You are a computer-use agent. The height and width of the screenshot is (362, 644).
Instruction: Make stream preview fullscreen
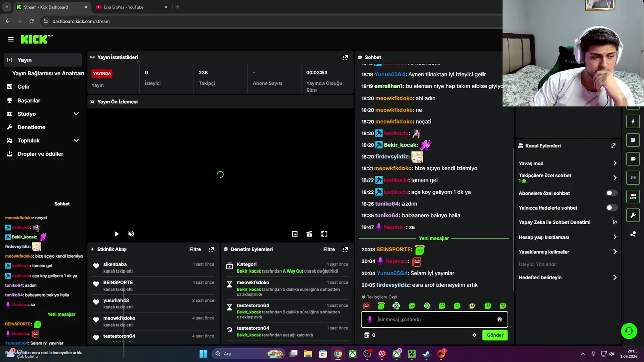(x=325, y=234)
